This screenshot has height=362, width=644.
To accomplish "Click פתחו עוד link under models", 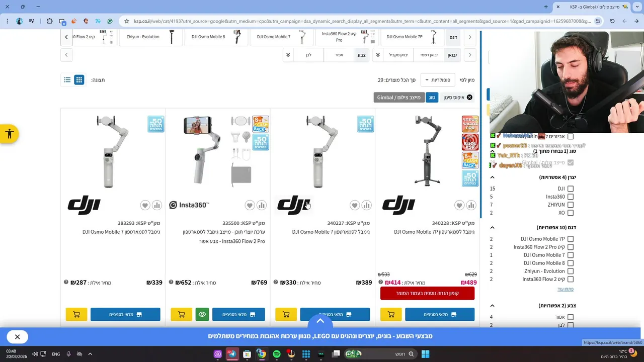I will [566, 289].
